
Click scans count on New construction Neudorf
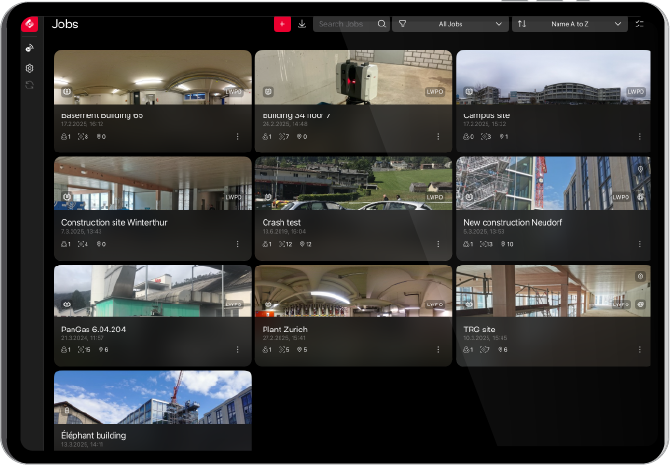[486, 244]
